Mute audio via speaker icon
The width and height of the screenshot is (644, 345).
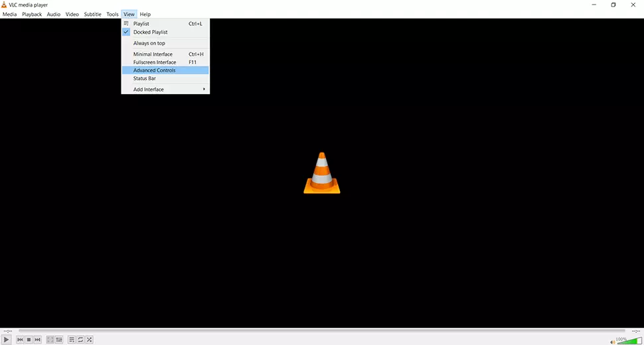pyautogui.click(x=612, y=341)
